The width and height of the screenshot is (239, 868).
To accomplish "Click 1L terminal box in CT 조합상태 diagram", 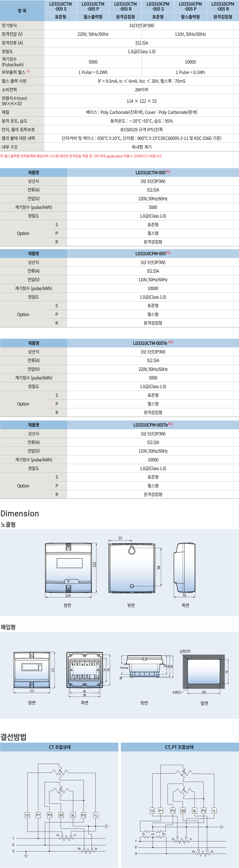I will [96, 815].
